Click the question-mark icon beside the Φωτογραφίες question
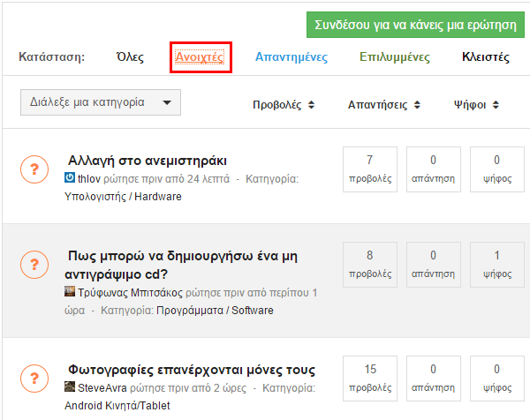The width and height of the screenshot is (530, 420). pyautogui.click(x=34, y=379)
